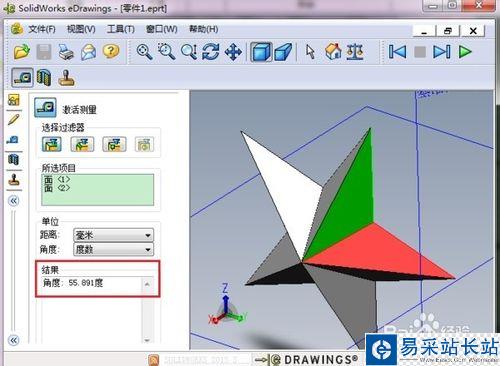This screenshot has height=366, width=500.
Task: Toggle the first selection filter (faces)
Action: (x=52, y=144)
